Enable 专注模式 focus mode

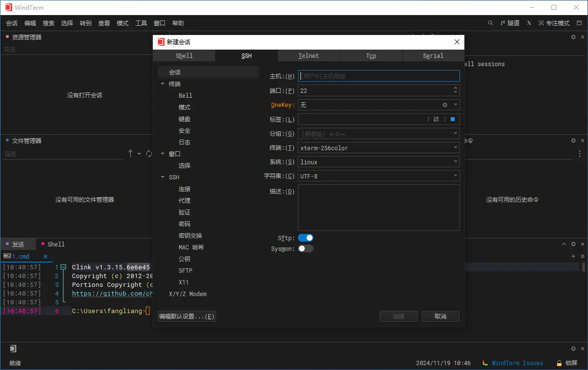tap(554, 23)
